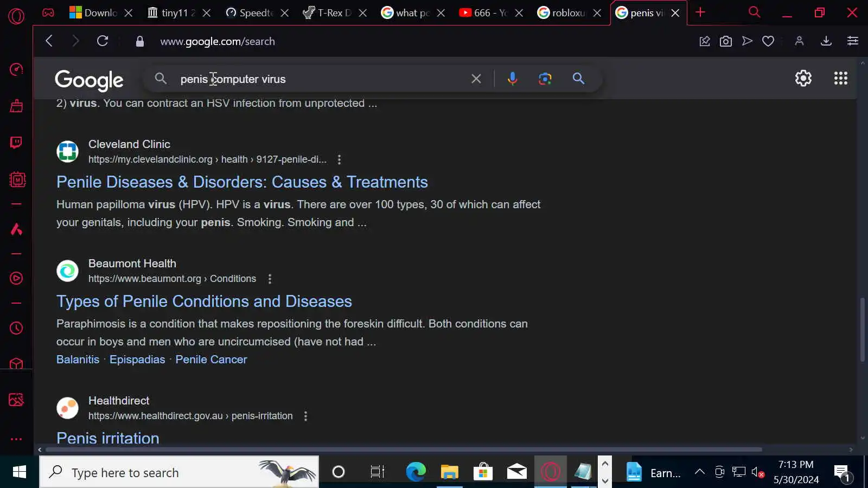This screenshot has width=868, height=488.
Task: Open 'Types of Penile Conditions and Diseases'
Action: coord(204,301)
